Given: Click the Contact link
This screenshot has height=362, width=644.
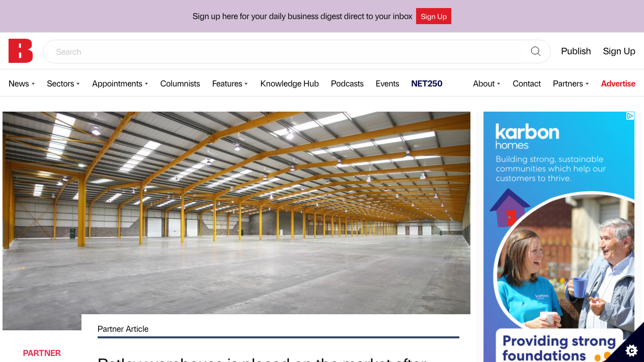Looking at the screenshot, I should (x=526, y=83).
